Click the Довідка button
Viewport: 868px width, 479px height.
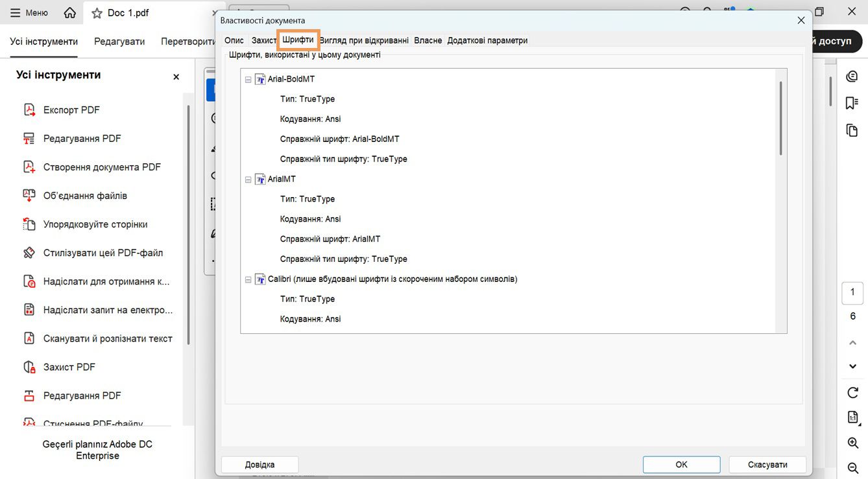(x=260, y=465)
